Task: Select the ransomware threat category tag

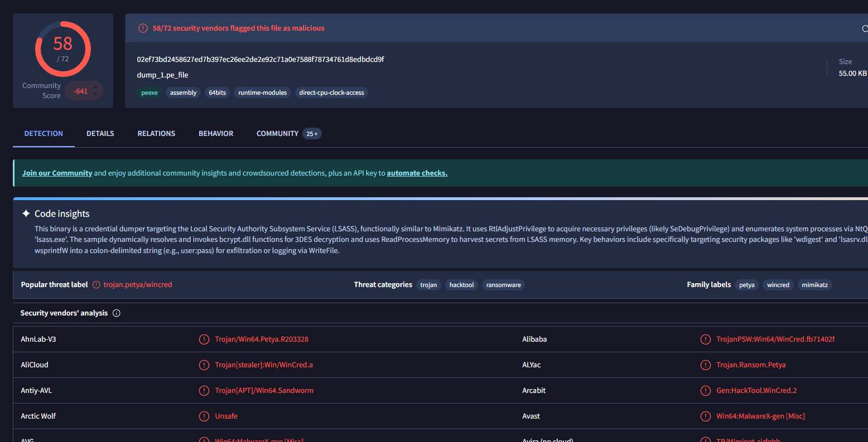Action: [x=503, y=285]
